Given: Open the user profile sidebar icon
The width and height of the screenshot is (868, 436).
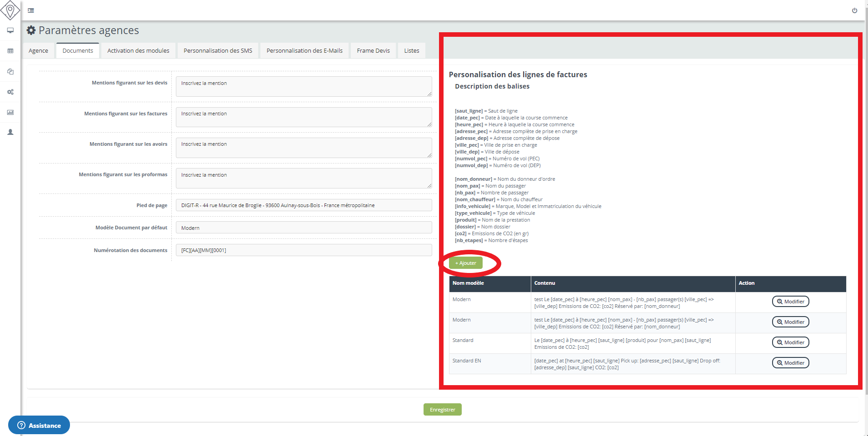Looking at the screenshot, I should click(x=10, y=132).
